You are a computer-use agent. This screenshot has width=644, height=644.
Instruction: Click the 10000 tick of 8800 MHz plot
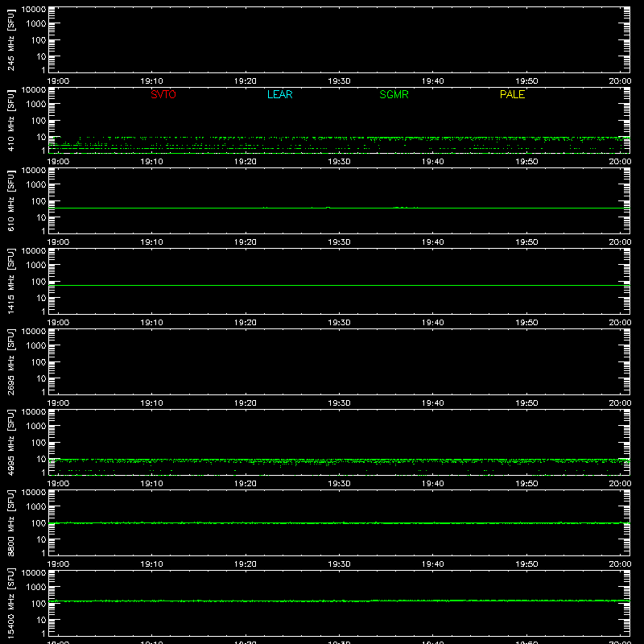[34, 493]
